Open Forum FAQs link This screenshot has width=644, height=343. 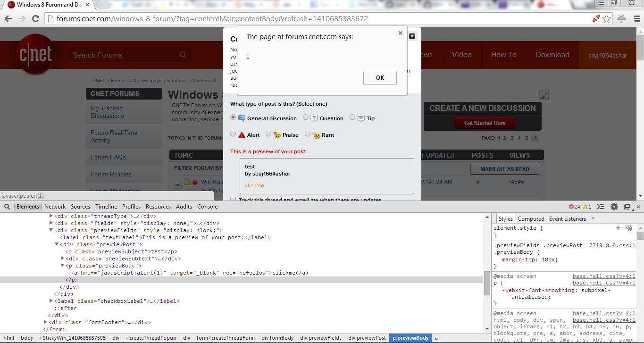pos(108,157)
